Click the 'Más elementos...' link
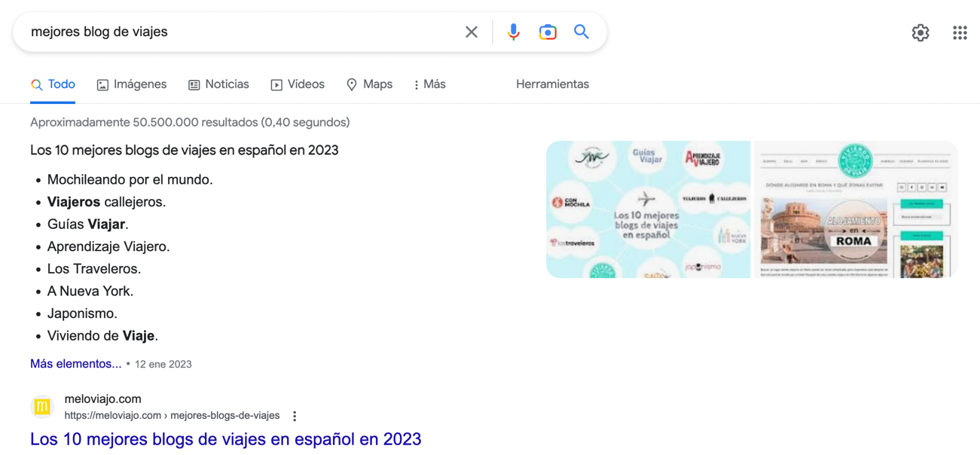Screen dimensions: 980x455 75,364
